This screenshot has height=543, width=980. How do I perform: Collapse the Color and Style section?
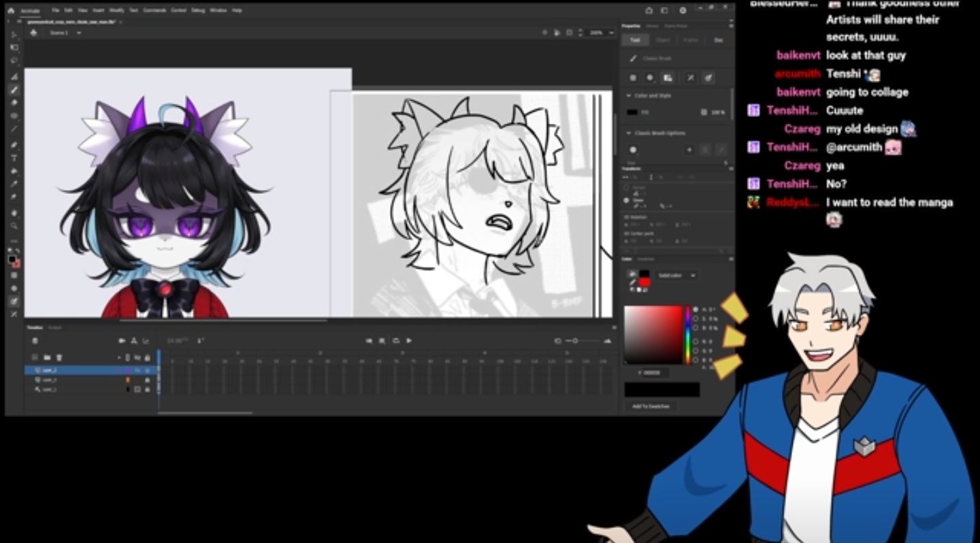628,96
